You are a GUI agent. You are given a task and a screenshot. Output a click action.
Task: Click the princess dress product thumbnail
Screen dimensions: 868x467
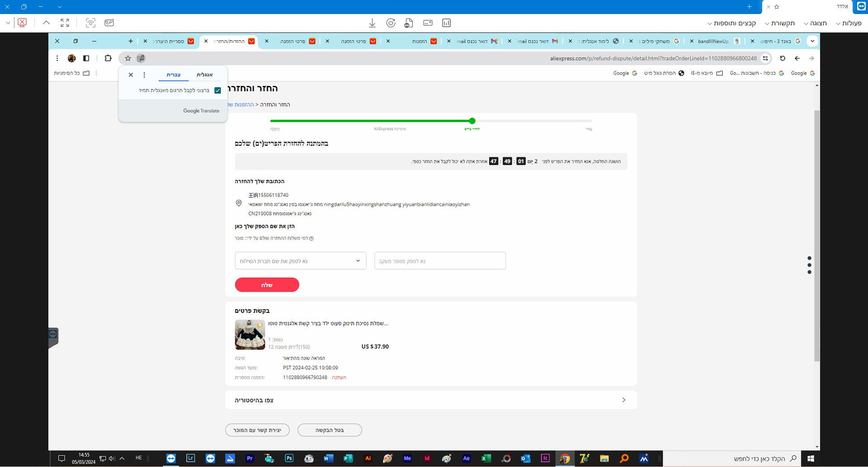[x=250, y=335]
